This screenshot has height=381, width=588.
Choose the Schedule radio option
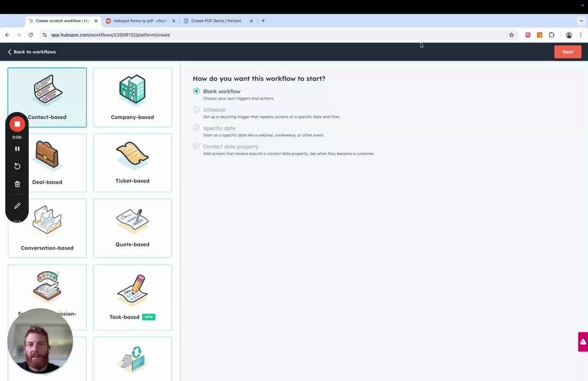[x=196, y=110]
